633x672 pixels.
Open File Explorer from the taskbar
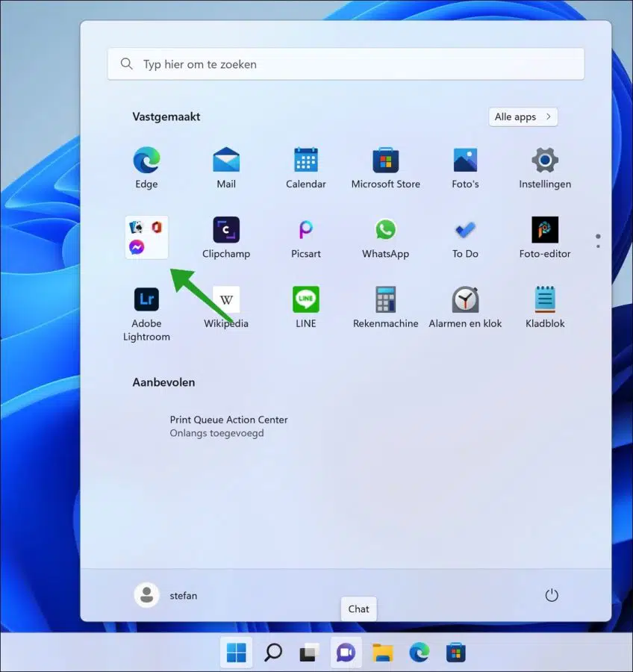pyautogui.click(x=383, y=653)
